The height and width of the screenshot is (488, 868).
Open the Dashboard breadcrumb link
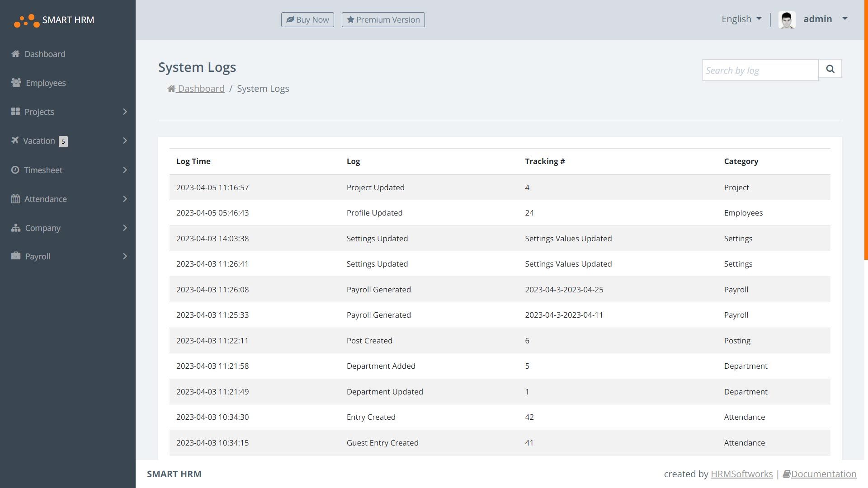(200, 89)
